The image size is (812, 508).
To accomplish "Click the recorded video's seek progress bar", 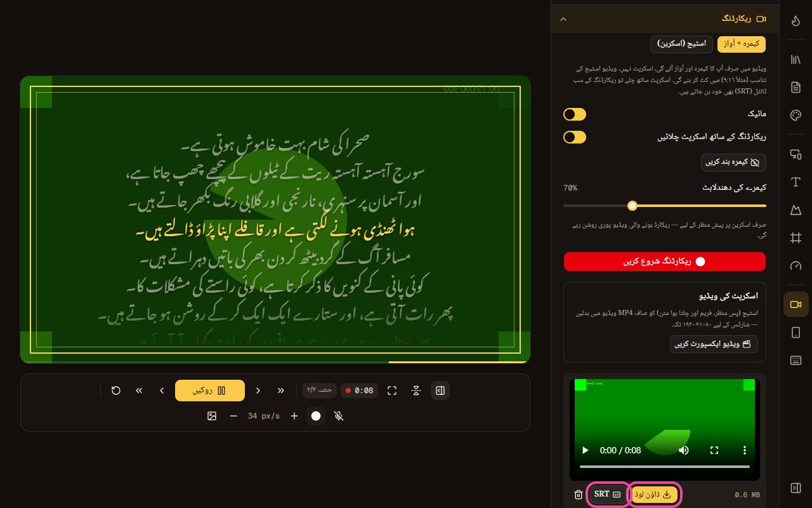I will (x=665, y=467).
